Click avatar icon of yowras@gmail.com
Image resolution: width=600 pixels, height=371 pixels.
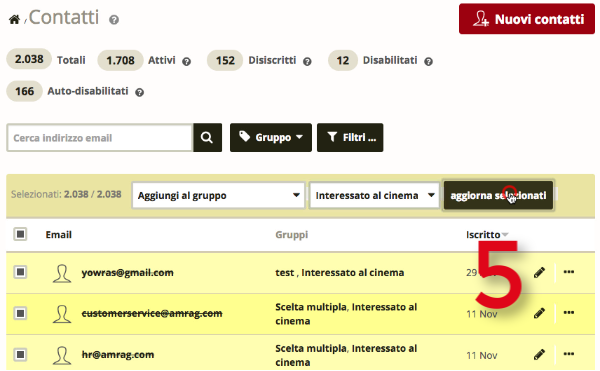[x=62, y=273]
